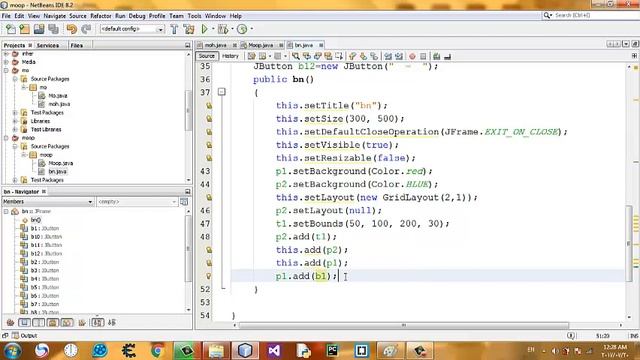Screen dimensions: 640x360
Task: Open Google Chrome from the taskbar
Action: 158,351
